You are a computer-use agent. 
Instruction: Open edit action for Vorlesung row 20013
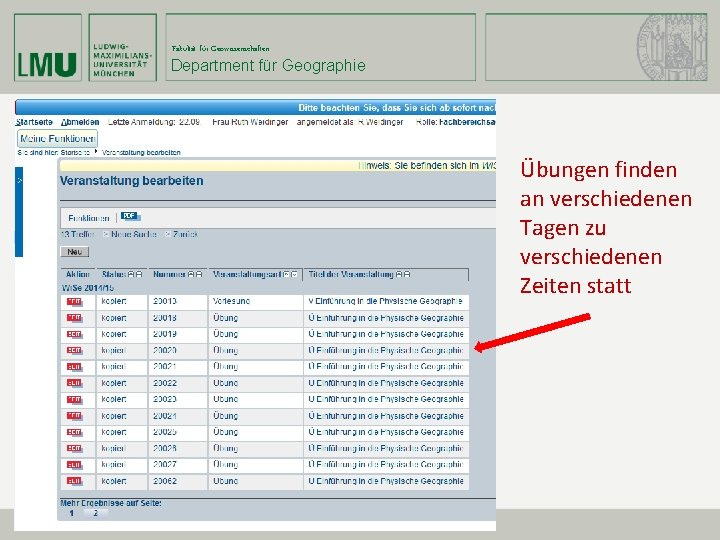coord(74,302)
